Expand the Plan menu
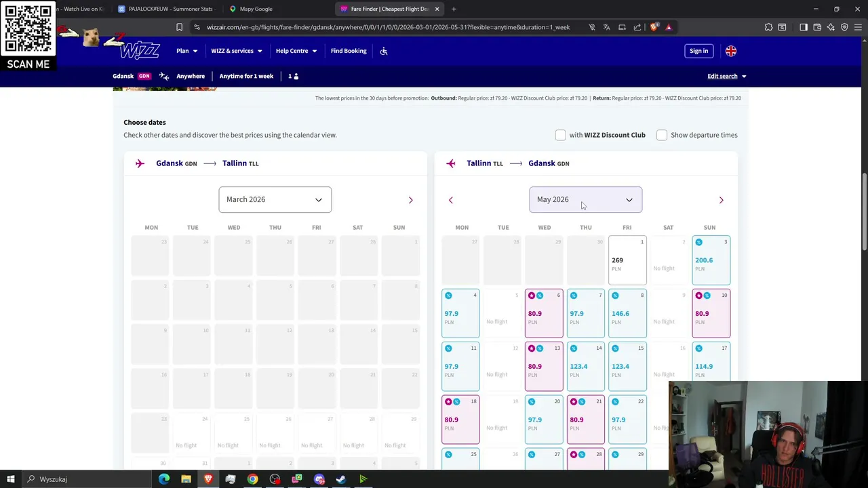The image size is (868, 488). (186, 51)
